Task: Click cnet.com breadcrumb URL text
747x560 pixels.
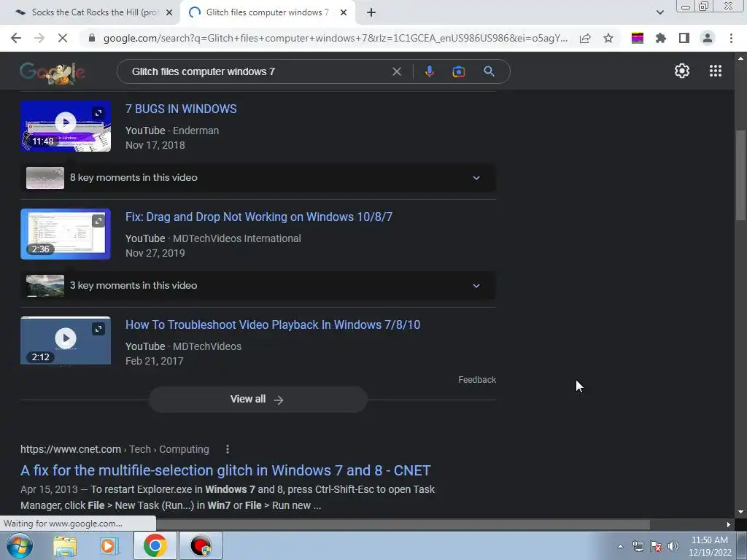Action: click(71, 449)
